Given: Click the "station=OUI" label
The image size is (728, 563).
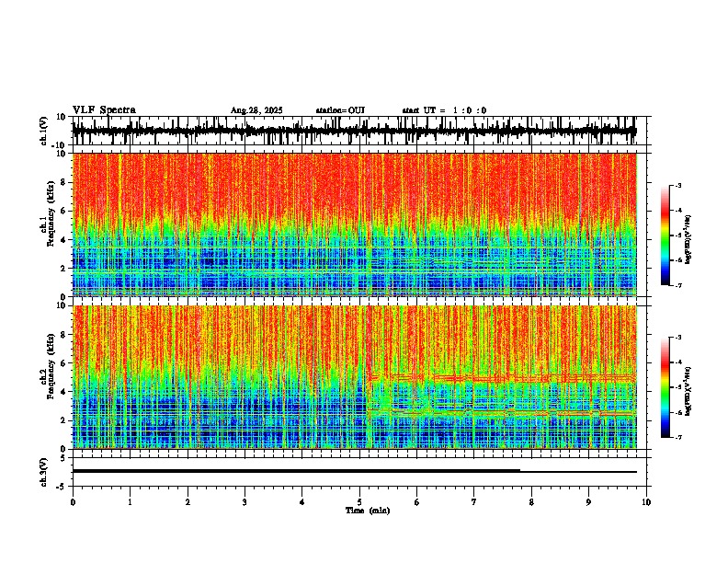Looking at the screenshot, I should point(340,110).
